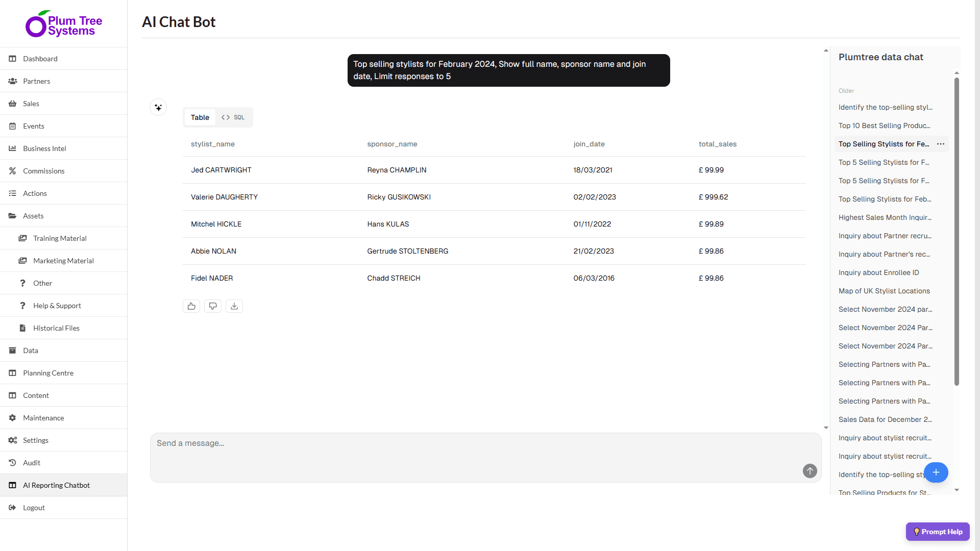
Task: Open Highest Sales Month Inquiry chat
Action: point(885,217)
